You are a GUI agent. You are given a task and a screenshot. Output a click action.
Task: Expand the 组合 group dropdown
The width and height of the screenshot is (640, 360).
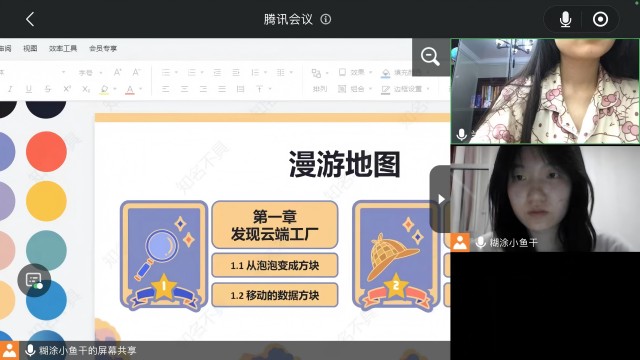click(x=370, y=89)
